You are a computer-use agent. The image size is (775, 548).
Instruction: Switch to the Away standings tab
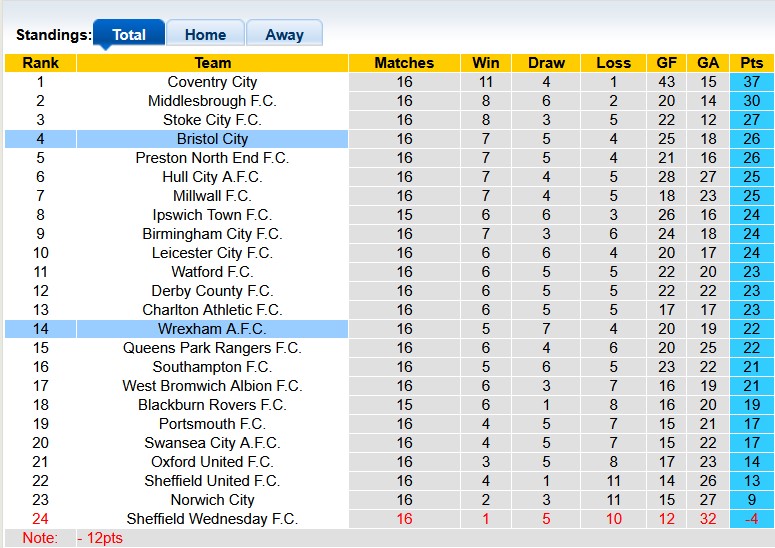(284, 34)
